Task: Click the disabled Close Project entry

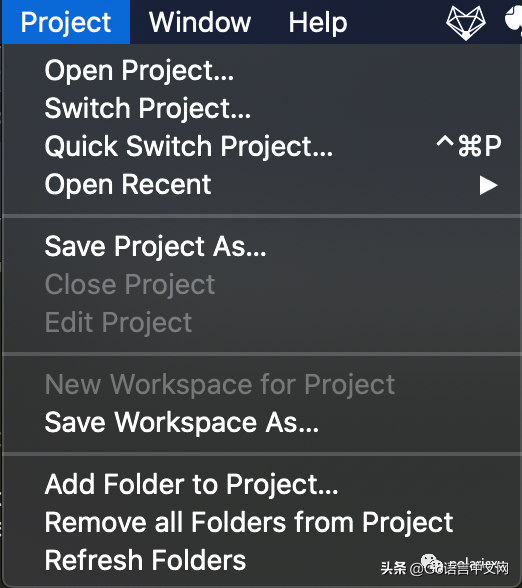Action: point(261,284)
